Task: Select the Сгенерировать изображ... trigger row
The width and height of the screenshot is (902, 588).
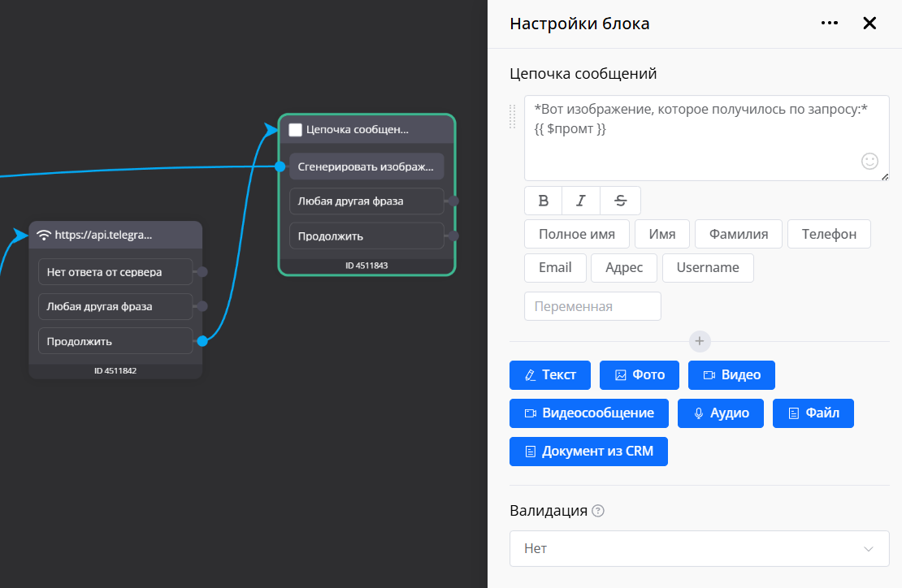Action: coord(366,166)
